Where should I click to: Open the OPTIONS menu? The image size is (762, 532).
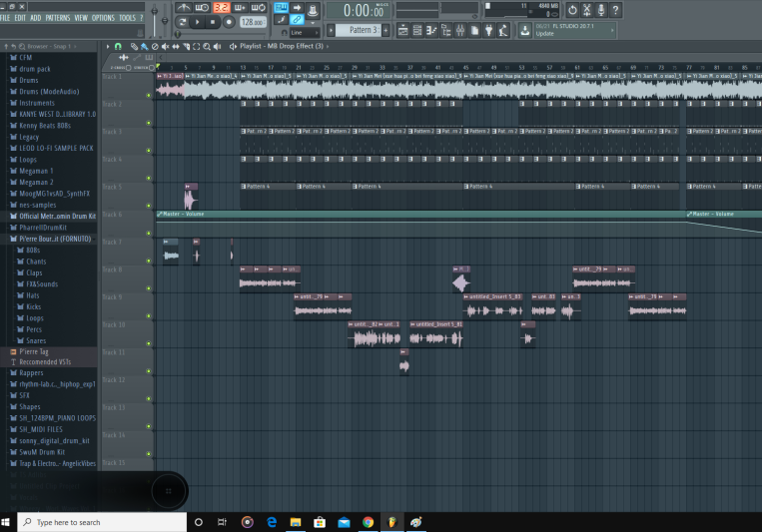coord(103,18)
